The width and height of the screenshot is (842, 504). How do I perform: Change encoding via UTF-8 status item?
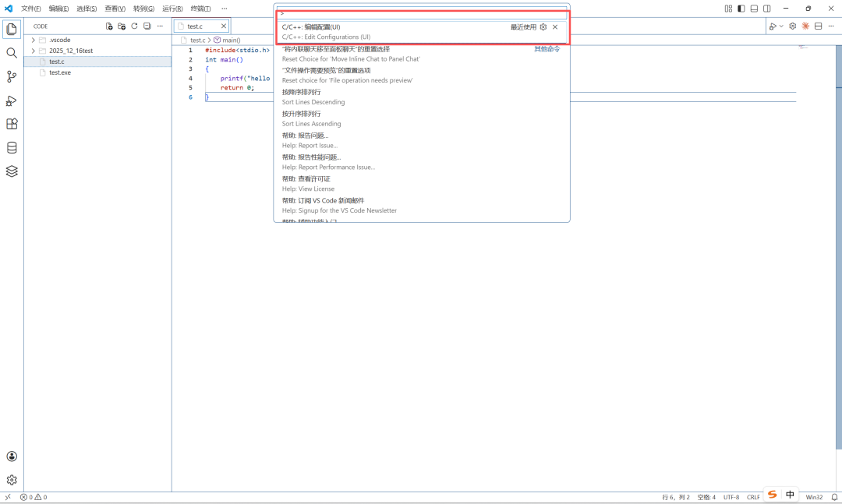click(x=731, y=497)
